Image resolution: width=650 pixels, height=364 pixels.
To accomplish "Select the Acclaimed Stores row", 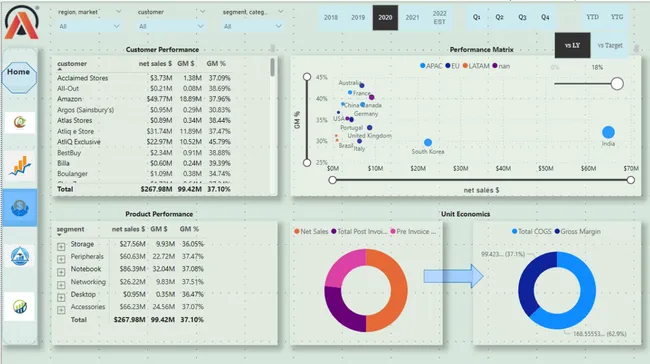I will pos(144,78).
